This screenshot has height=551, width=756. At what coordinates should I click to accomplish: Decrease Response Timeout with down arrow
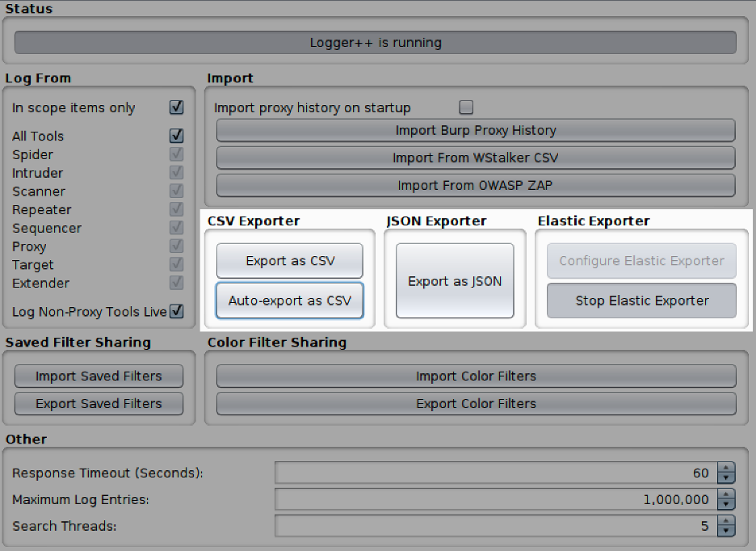726,478
